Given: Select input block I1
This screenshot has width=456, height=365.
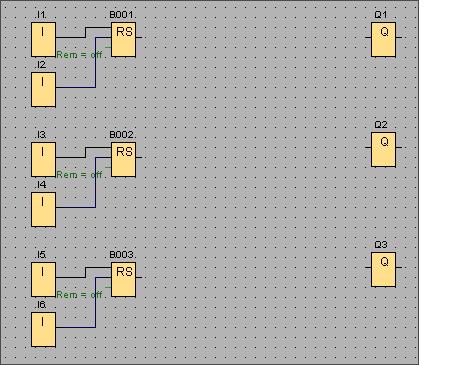Looking at the screenshot, I should 43,39.
